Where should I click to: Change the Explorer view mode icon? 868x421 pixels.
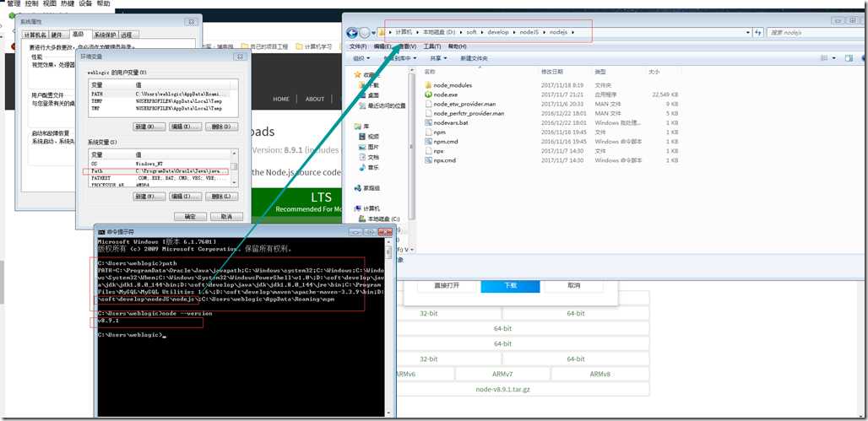point(825,58)
